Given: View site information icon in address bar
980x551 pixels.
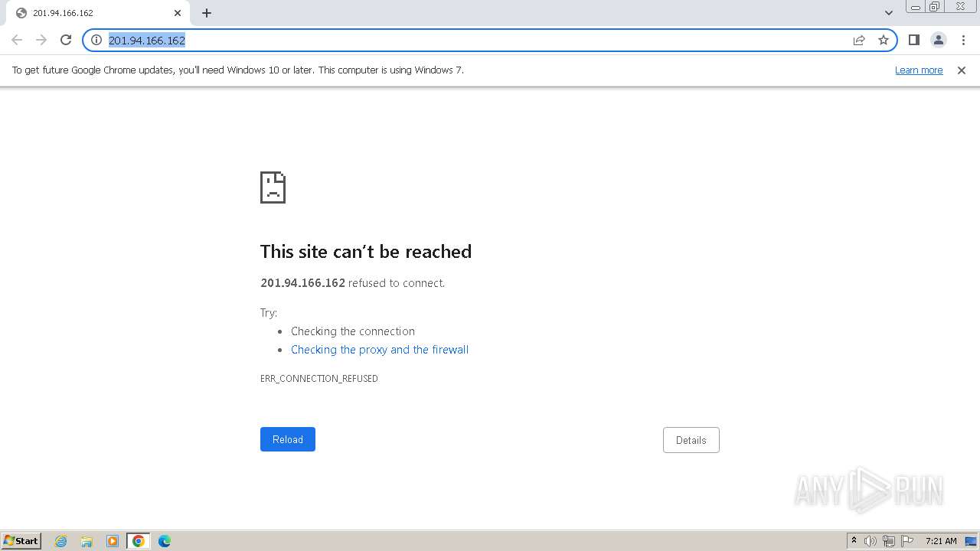Looking at the screenshot, I should coord(96,40).
